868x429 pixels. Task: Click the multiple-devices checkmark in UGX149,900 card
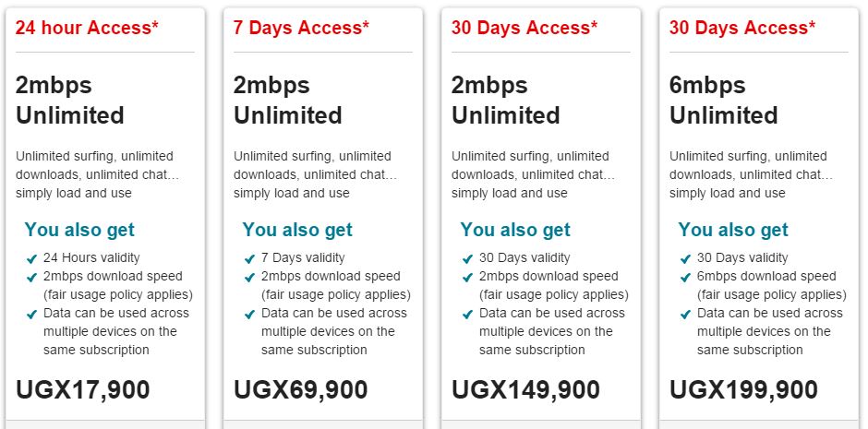tap(468, 314)
